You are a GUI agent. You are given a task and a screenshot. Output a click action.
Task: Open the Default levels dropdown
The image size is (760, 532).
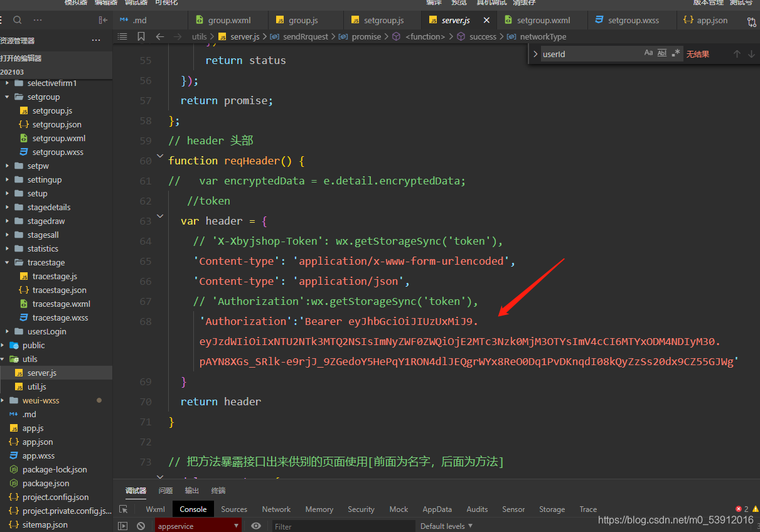pyautogui.click(x=446, y=526)
